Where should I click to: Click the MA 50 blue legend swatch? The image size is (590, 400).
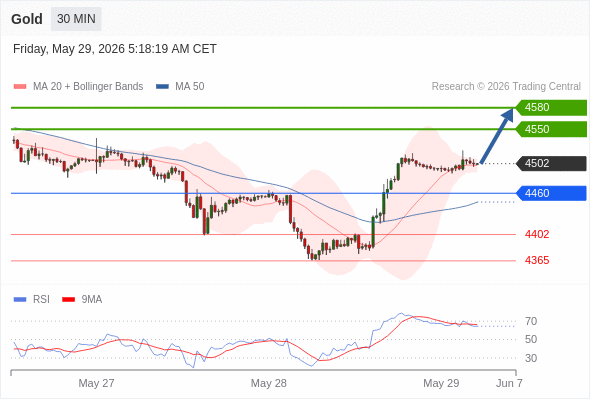click(x=162, y=87)
